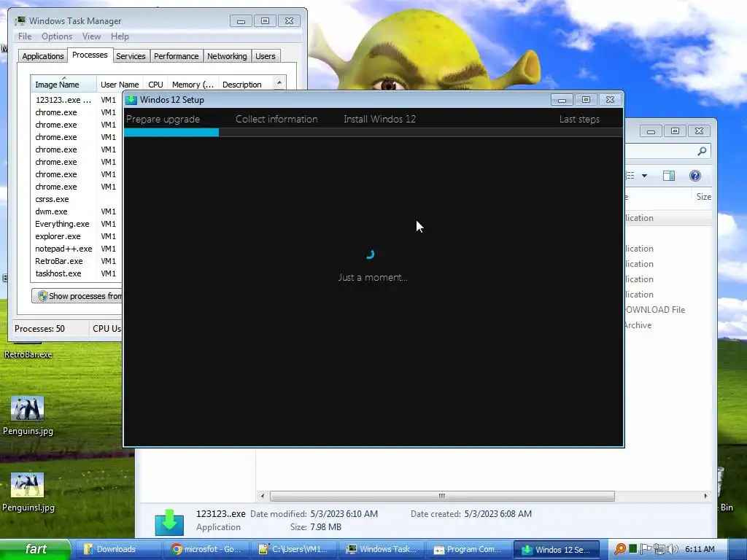747x560 pixels.
Task: Click the Downloads folder icon on taskbar
Action: 88,549
